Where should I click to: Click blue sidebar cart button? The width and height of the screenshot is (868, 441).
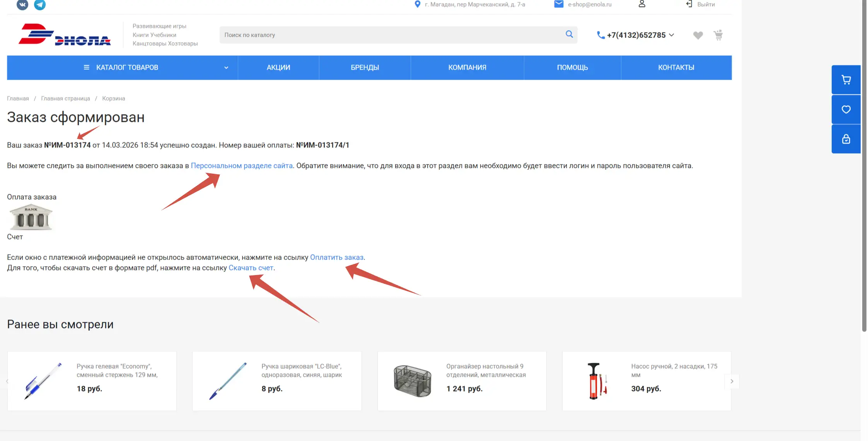click(x=846, y=80)
